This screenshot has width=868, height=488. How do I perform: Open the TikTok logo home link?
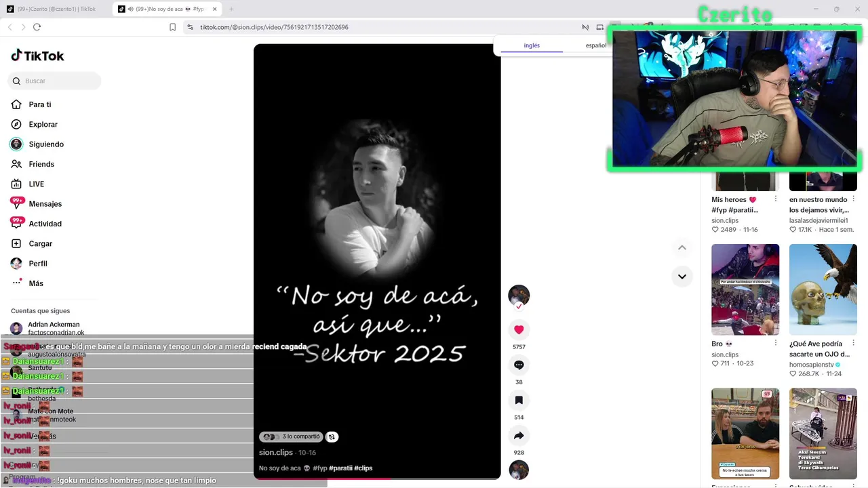pyautogui.click(x=37, y=56)
